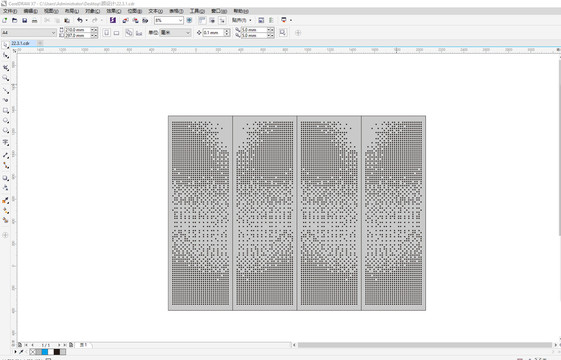Screen dimensions: 561x360
Task: Select the Drop Shadow tool
Action: (x=5, y=178)
